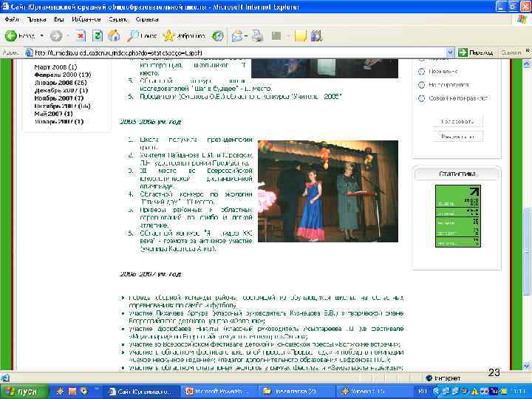Click the Research books toolbar icon
This screenshot has height=399, width=532.
(x=316, y=35)
